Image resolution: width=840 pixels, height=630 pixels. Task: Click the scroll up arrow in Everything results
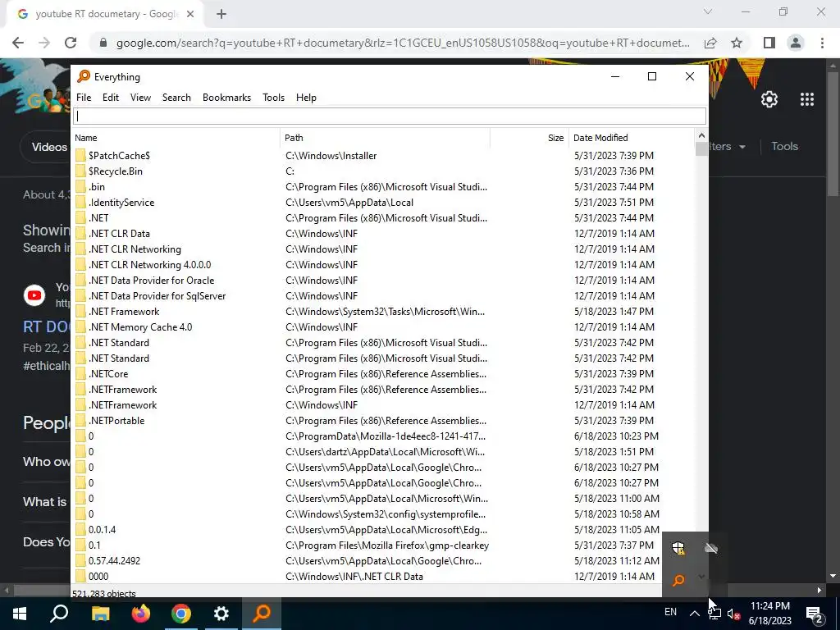701,135
